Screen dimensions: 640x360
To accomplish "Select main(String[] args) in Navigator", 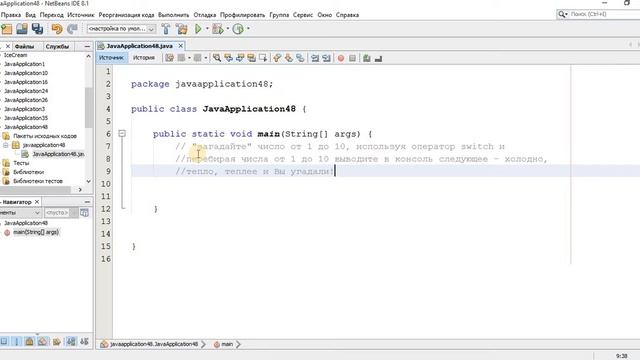I will coord(36,232).
